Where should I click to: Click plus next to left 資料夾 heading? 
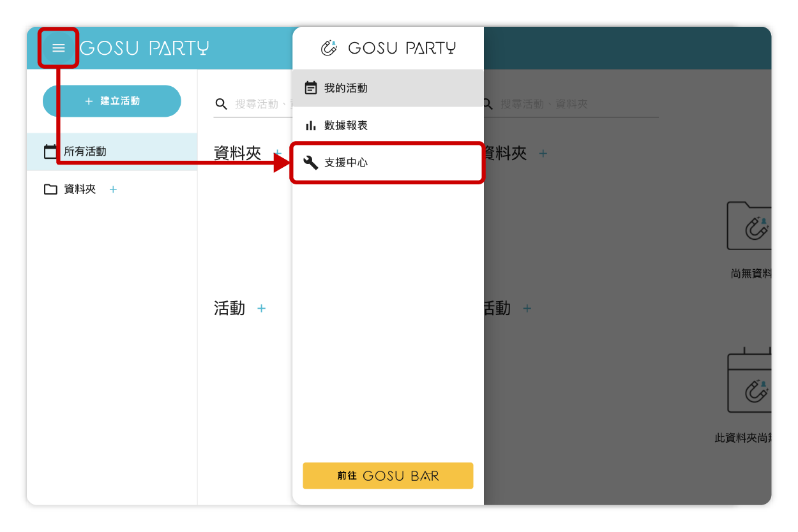click(278, 153)
